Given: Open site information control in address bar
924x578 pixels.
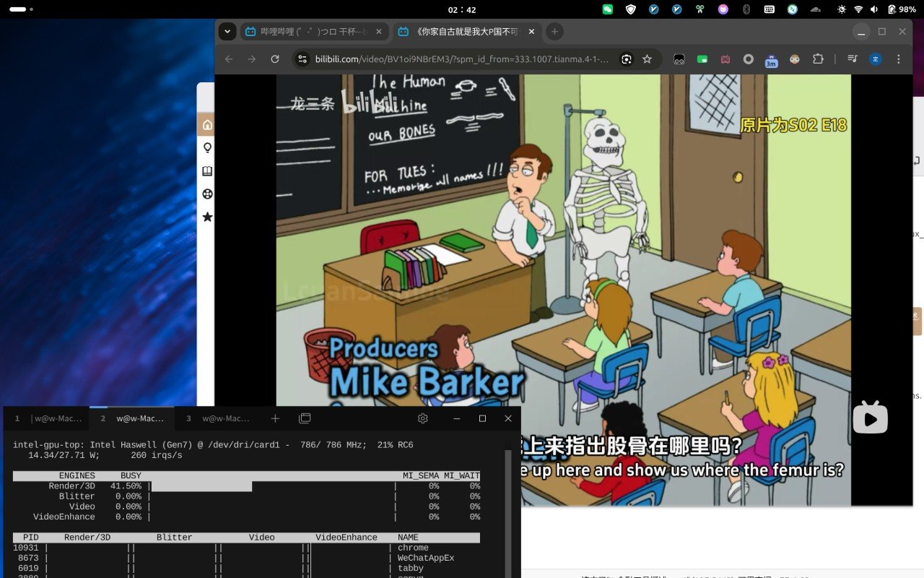Looking at the screenshot, I should click(302, 59).
